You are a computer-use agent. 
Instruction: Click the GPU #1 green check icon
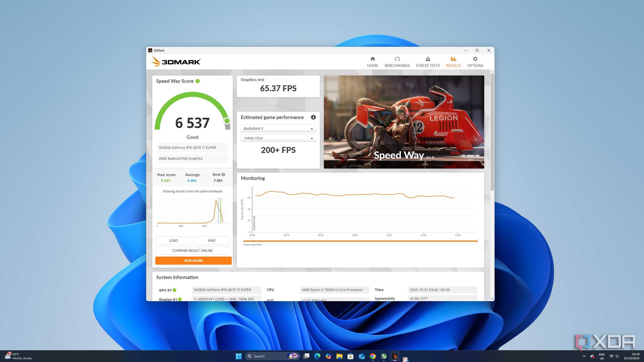coord(174,290)
